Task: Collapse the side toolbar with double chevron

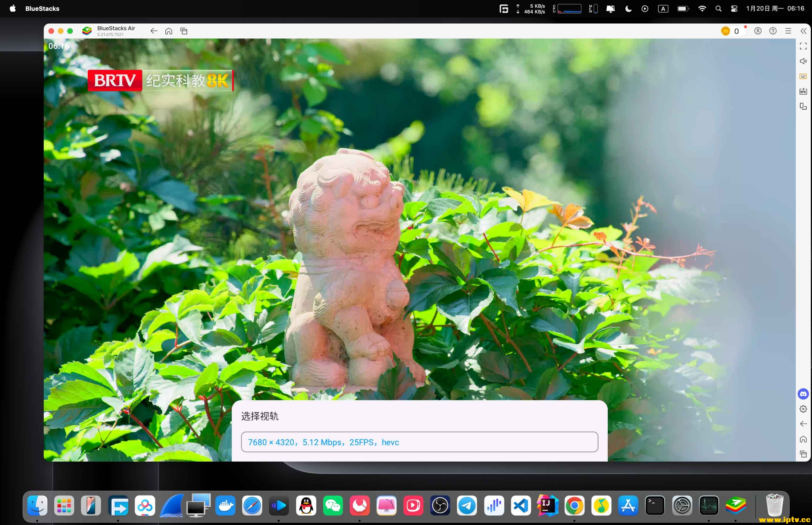Action: point(803,31)
